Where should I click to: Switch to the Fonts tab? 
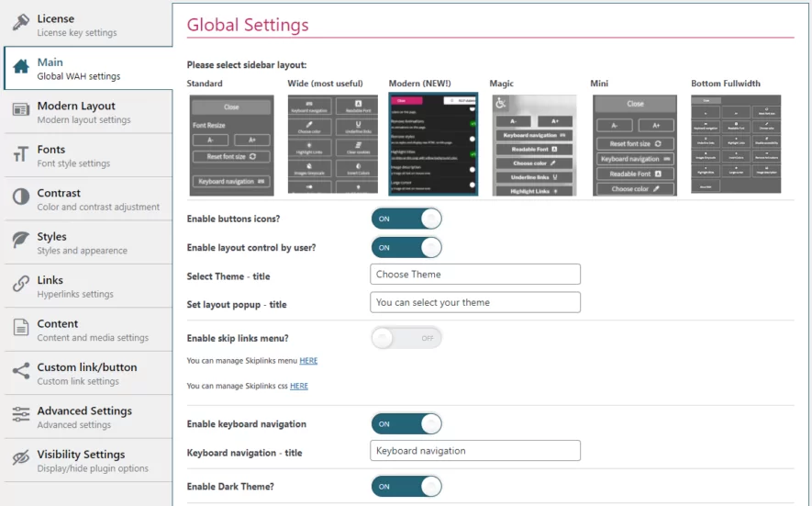pos(89,155)
